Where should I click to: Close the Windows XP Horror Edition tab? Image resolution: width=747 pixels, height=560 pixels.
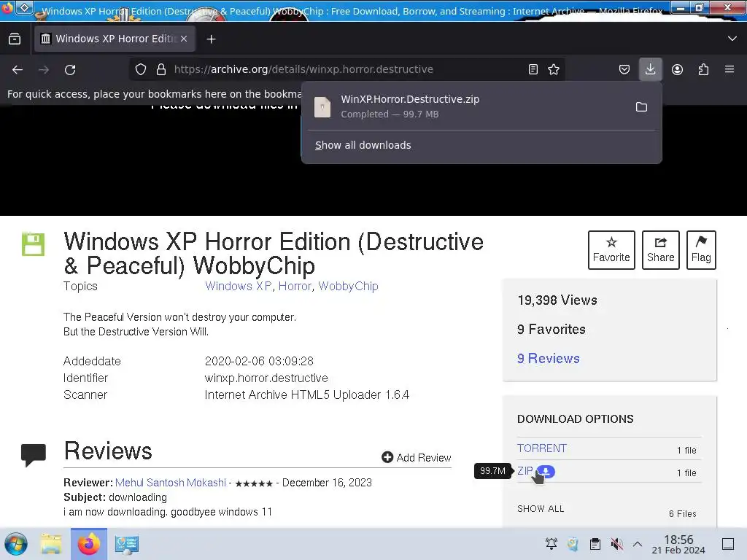(x=184, y=39)
